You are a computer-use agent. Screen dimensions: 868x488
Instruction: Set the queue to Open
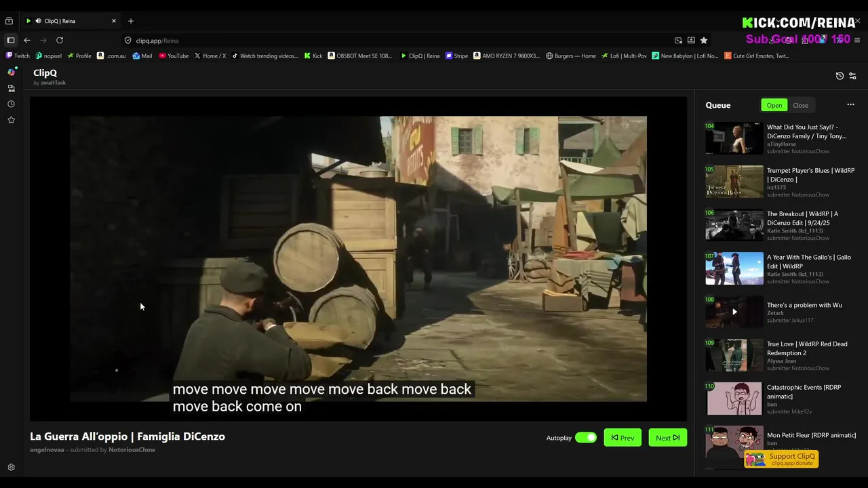pyautogui.click(x=774, y=105)
